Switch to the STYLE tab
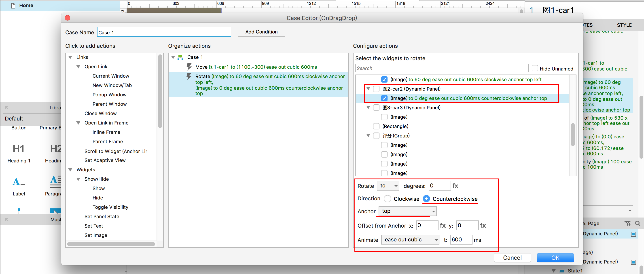This screenshot has width=644, height=274. pyautogui.click(x=624, y=25)
